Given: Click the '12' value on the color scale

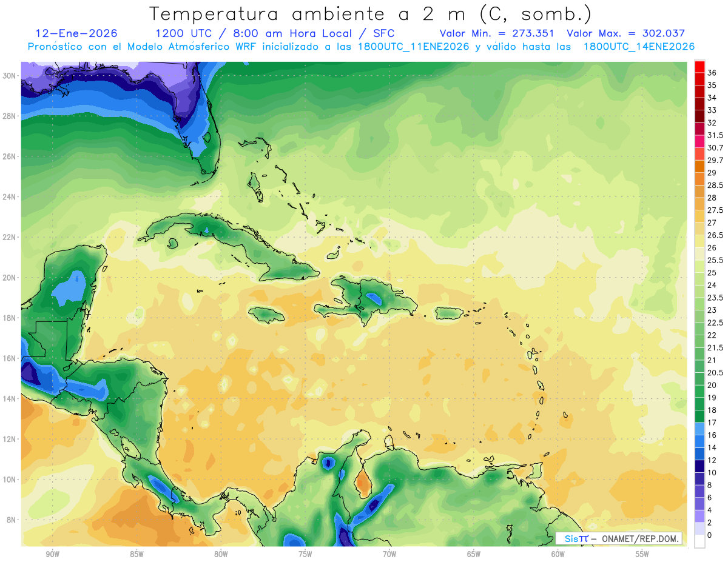Looking at the screenshot, I should coord(712,460).
